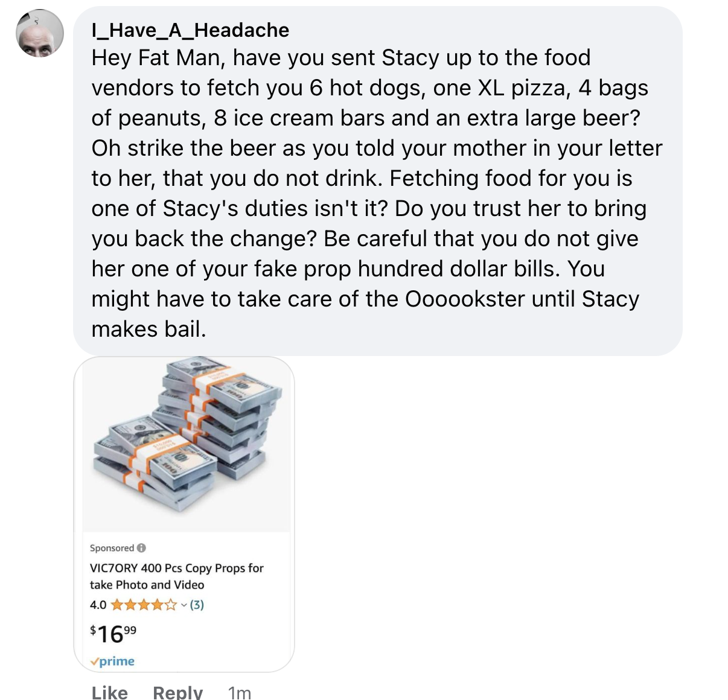Open the VIC7ORY 400 Pcs Copy Props title
728x700 pixels.
(x=177, y=576)
